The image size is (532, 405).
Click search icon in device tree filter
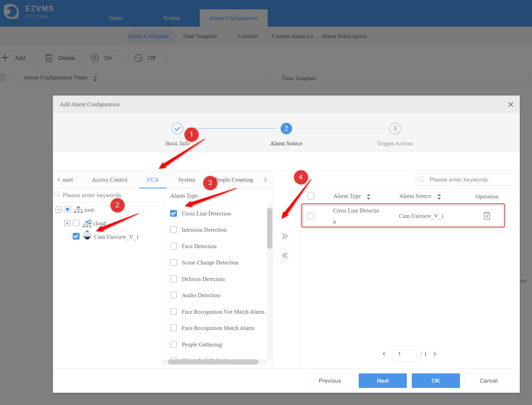coord(57,194)
